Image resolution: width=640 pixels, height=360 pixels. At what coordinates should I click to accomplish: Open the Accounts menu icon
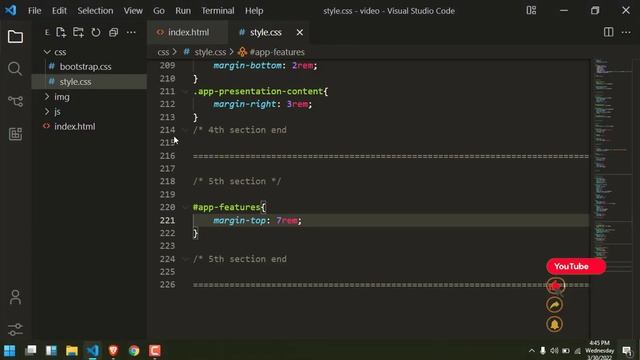tap(15, 297)
